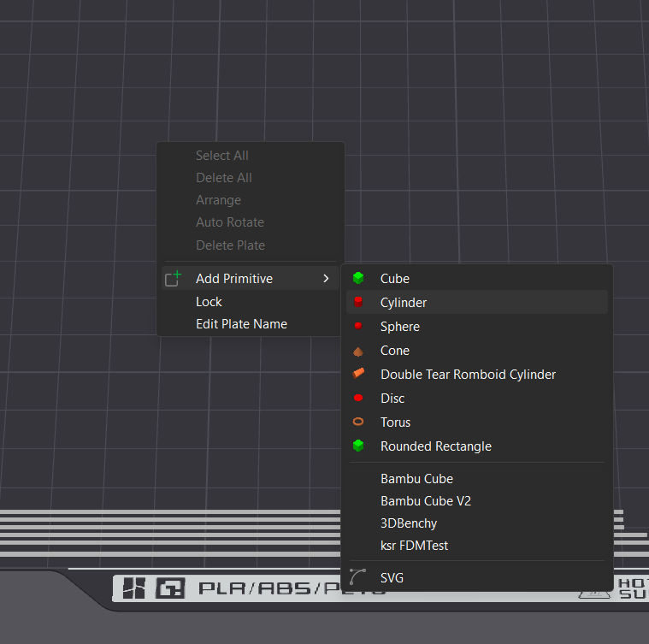Toggle Lock on the plate

coord(209,302)
